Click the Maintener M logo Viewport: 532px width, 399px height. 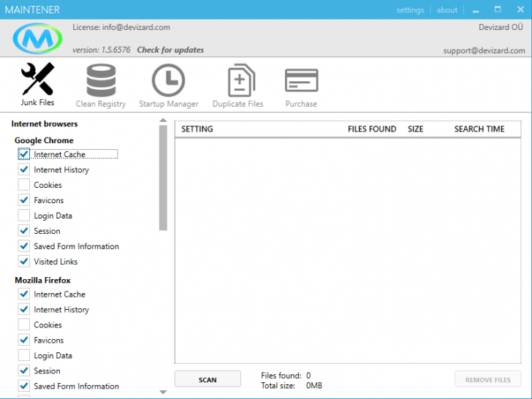[37, 39]
